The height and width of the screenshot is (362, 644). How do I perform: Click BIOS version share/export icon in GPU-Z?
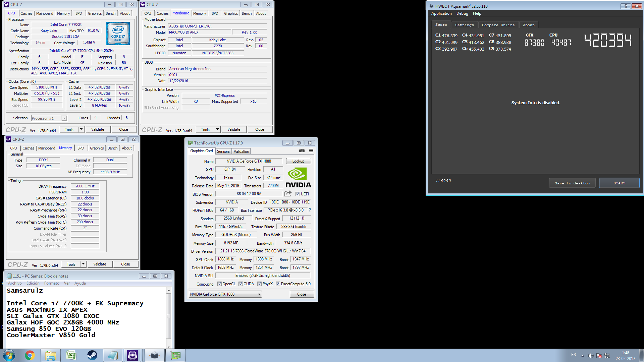[x=288, y=194]
